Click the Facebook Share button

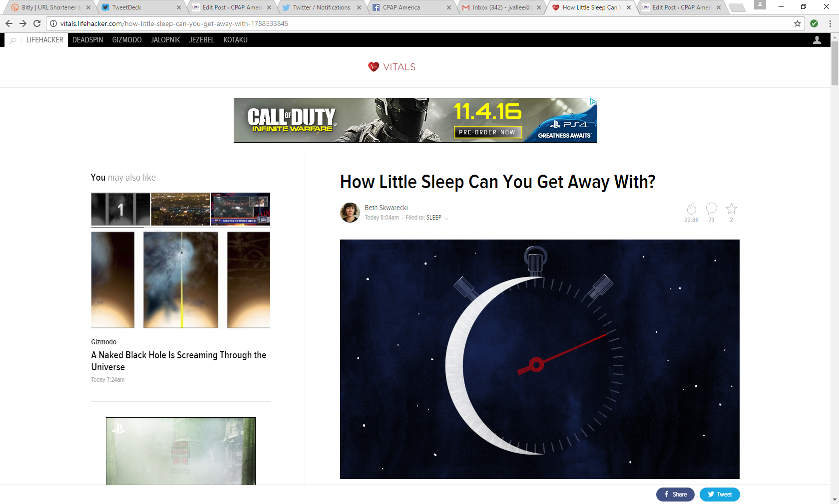(x=675, y=495)
